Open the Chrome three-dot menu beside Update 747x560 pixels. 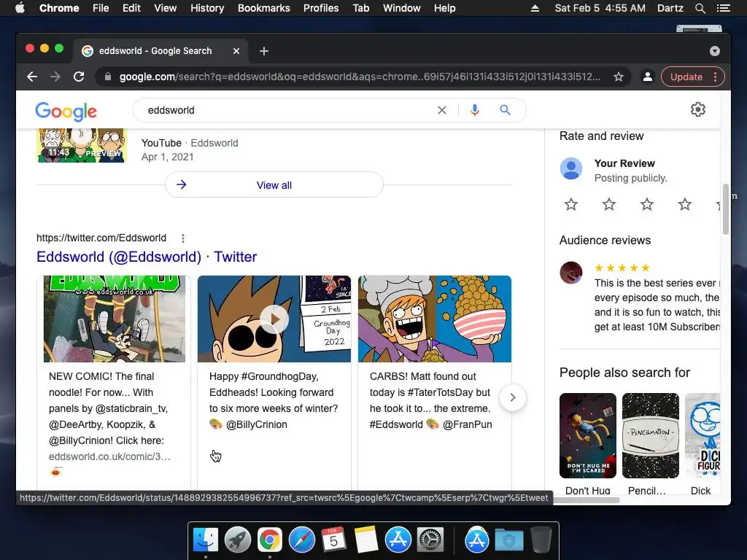[x=716, y=77]
